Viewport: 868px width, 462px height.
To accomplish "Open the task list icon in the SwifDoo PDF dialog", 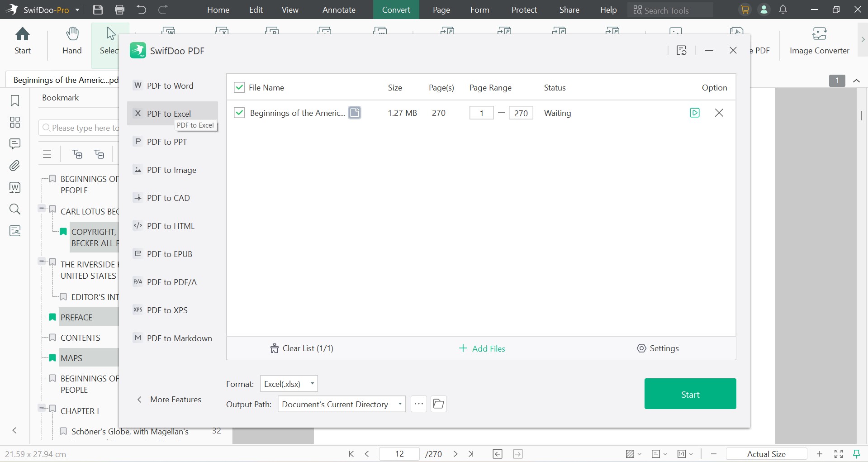I will point(682,51).
